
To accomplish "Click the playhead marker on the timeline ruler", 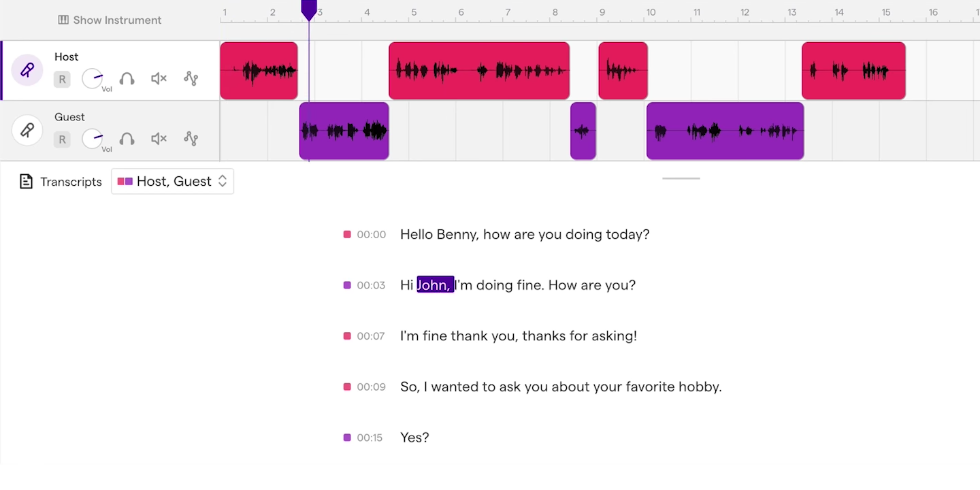I will 309,10.
